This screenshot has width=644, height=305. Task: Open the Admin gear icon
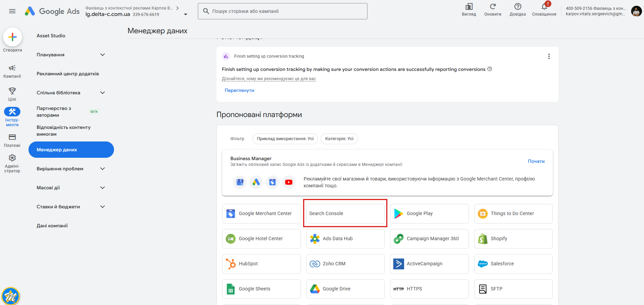click(x=12, y=158)
